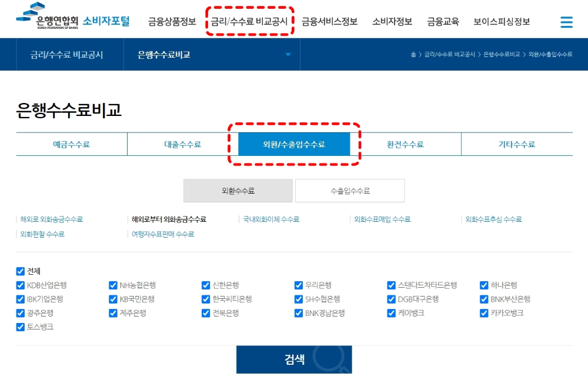Viewport: 588px width, 383px height.
Task: Go to 금리/수수료 비교공시 breadcrumb link
Action: pyautogui.click(x=449, y=54)
